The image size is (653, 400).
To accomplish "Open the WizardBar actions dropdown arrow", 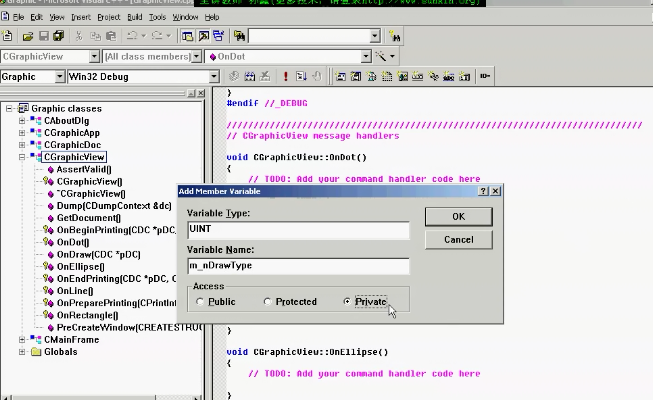I will click(x=392, y=56).
